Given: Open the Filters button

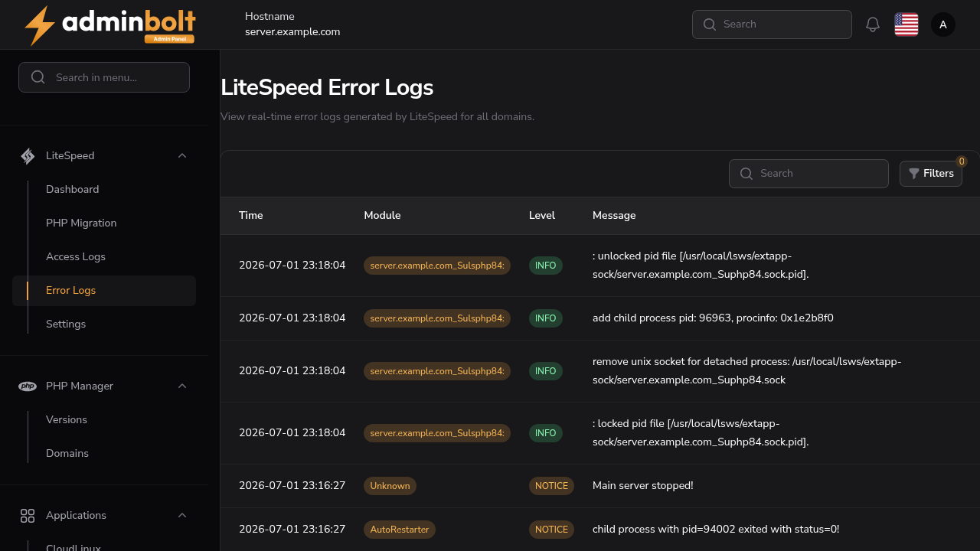Looking at the screenshot, I should 931,174.
